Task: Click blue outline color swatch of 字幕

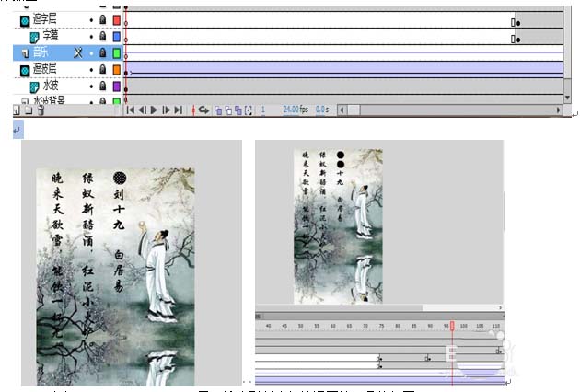Action: (117, 37)
